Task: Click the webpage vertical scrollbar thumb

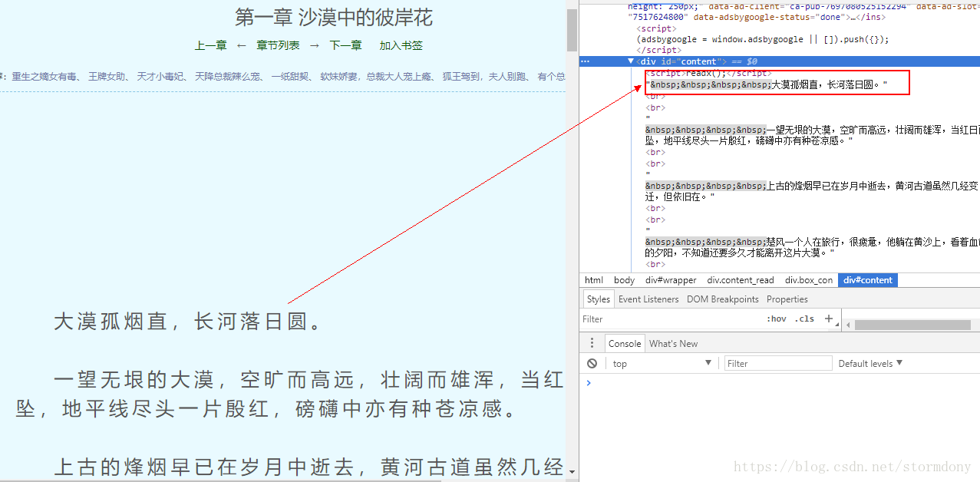Action: [572, 30]
